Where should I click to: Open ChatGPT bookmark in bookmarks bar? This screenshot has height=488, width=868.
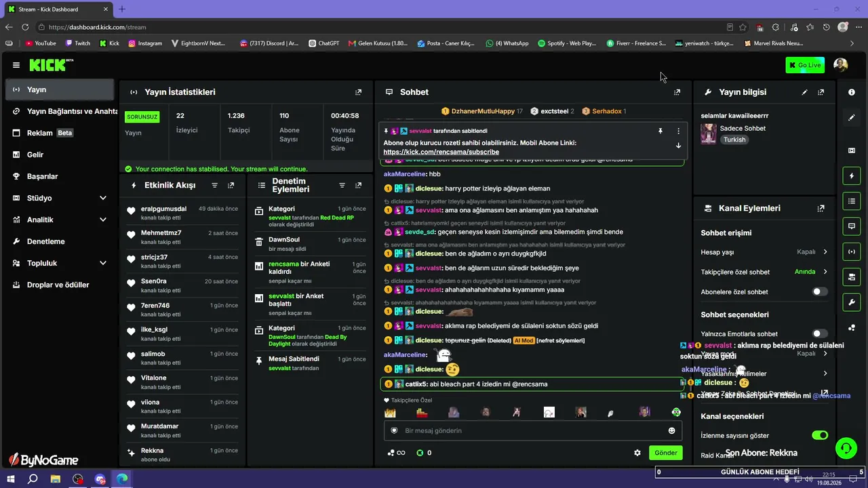click(323, 43)
